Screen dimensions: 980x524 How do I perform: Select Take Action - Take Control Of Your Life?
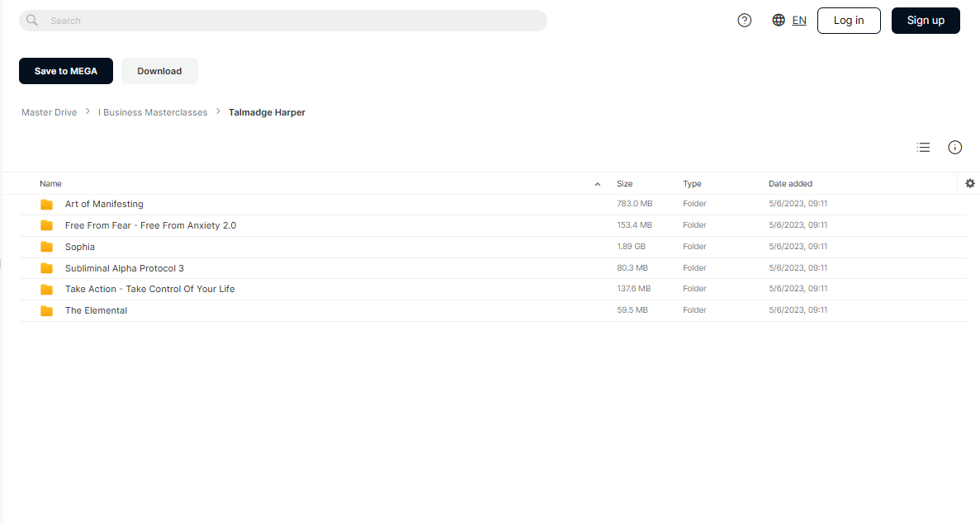coord(150,289)
